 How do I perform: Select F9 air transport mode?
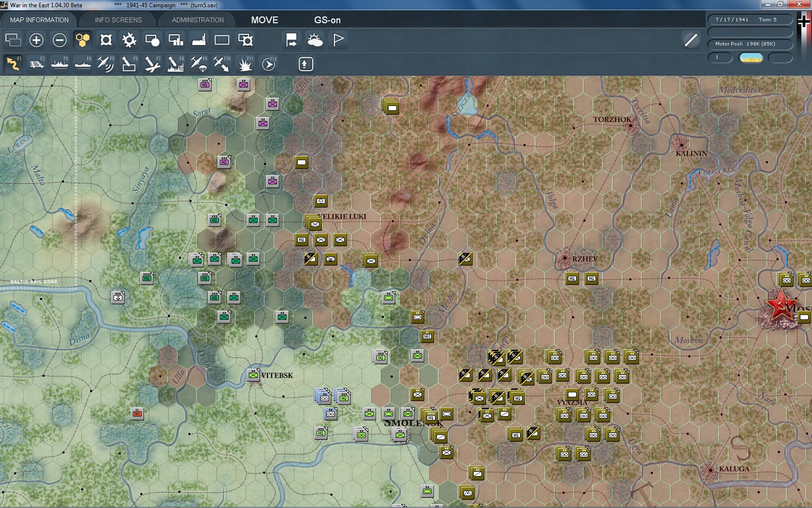coord(199,64)
